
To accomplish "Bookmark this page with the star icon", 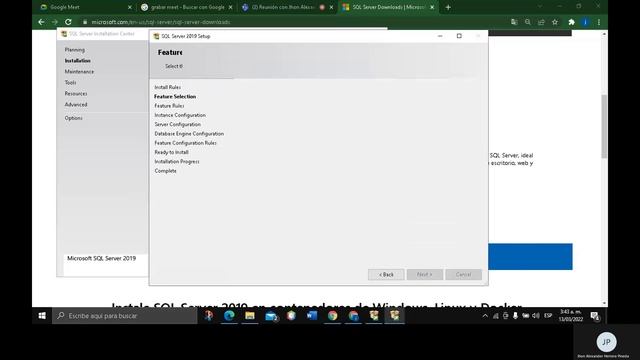I will [x=555, y=22].
